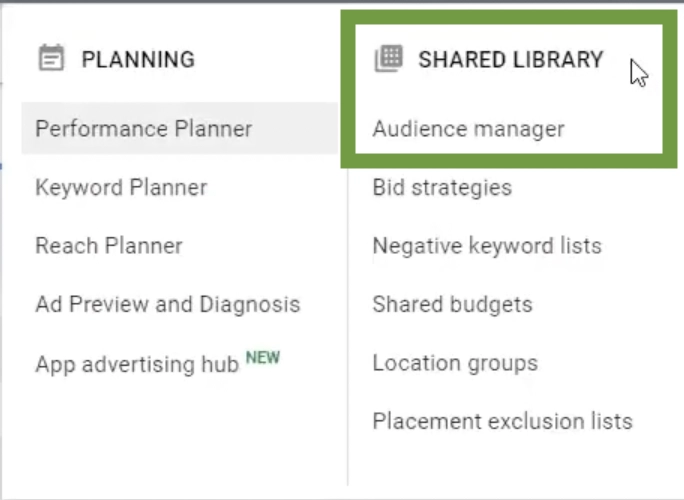Go to Reach Planner
Screen dimensions: 684x500
click(x=109, y=246)
